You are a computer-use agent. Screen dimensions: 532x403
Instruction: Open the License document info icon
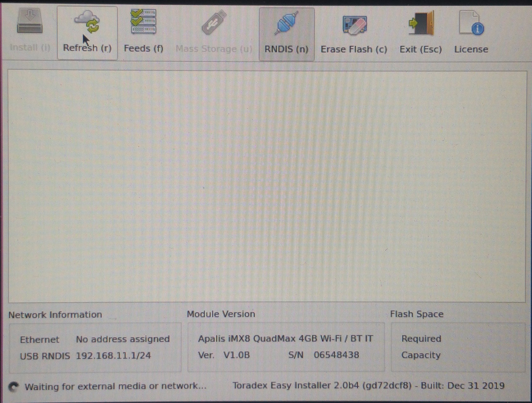pyautogui.click(x=471, y=23)
